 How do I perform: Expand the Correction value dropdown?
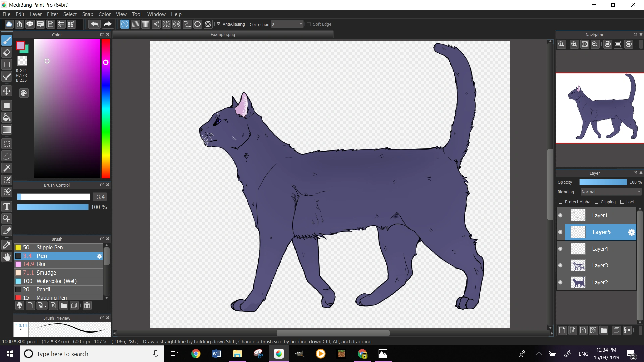(x=301, y=24)
